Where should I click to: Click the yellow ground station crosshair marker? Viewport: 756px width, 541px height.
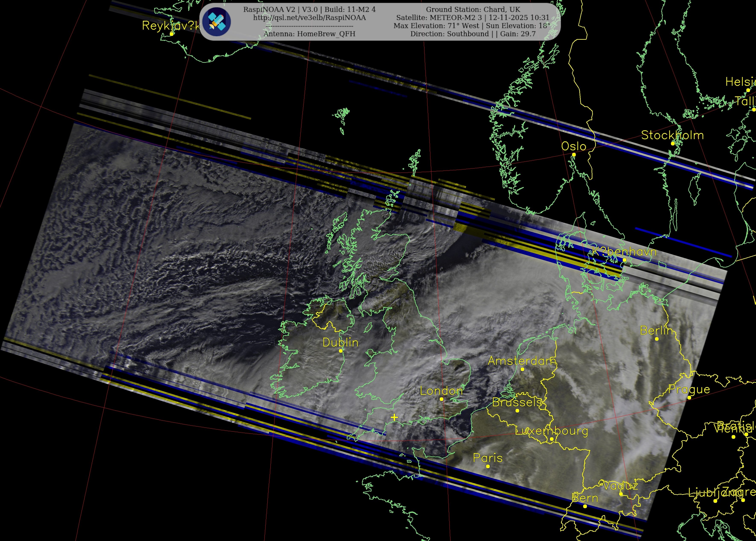(x=394, y=417)
